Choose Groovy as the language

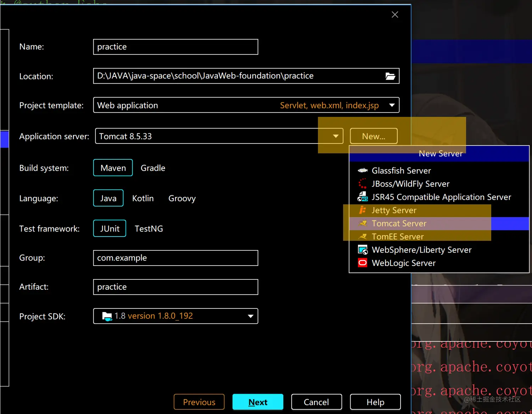coord(182,198)
